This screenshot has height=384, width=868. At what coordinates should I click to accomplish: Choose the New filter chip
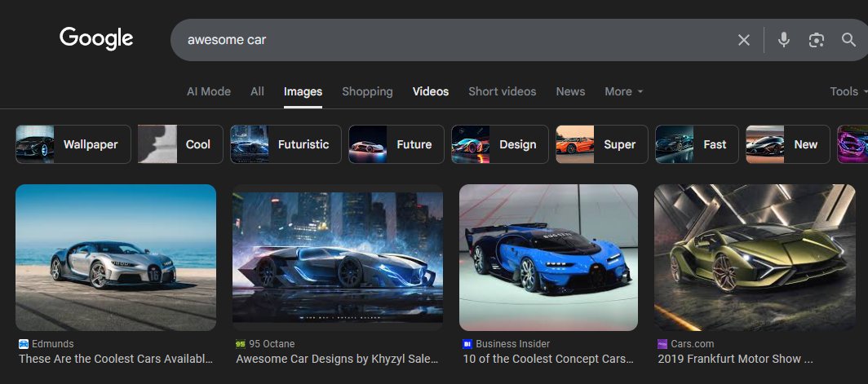point(788,144)
